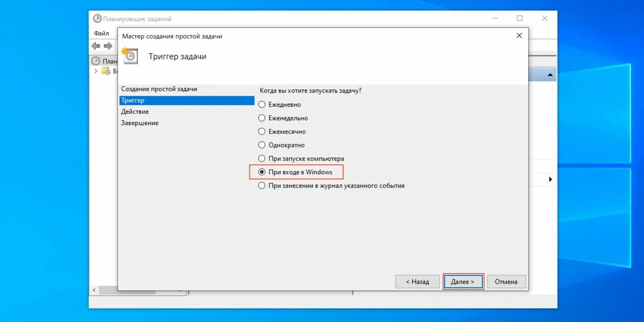Click the wizard task clock icon
The width and height of the screenshot is (644, 322).
pos(130,56)
